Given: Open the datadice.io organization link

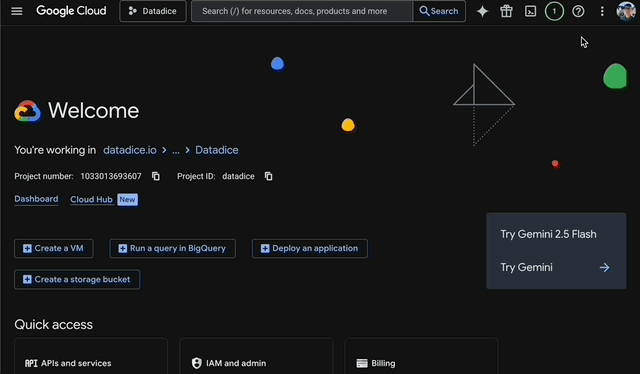Looking at the screenshot, I should point(130,150).
